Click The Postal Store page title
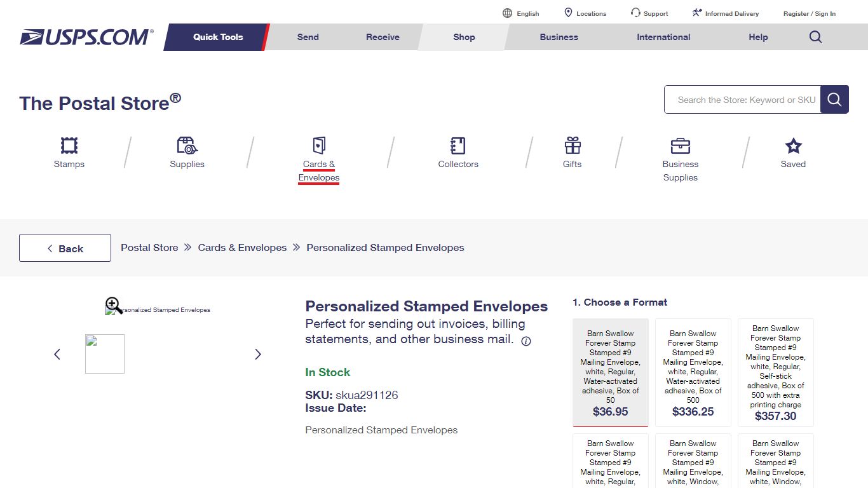 [100, 102]
